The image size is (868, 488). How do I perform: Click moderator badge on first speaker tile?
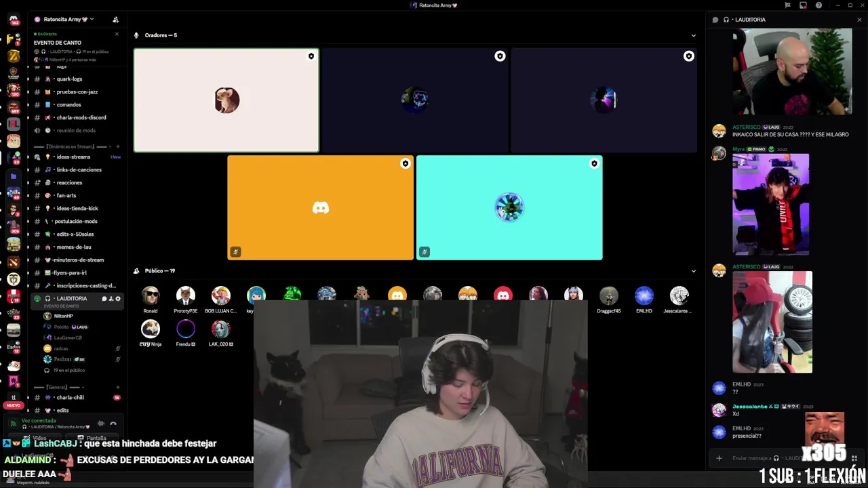point(311,56)
